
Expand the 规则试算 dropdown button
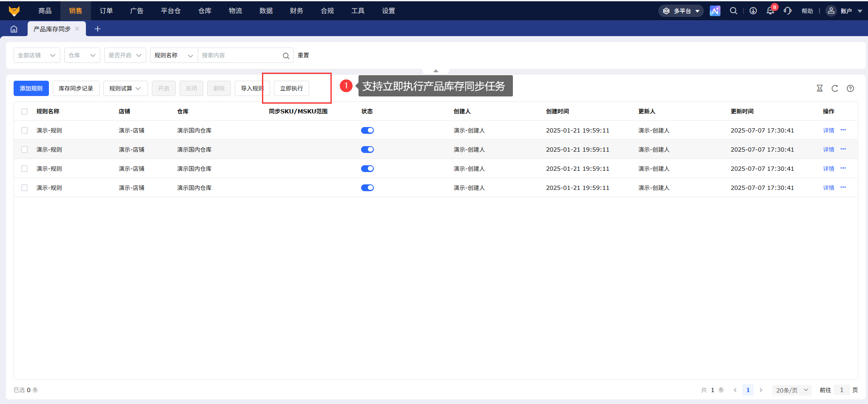[125, 88]
